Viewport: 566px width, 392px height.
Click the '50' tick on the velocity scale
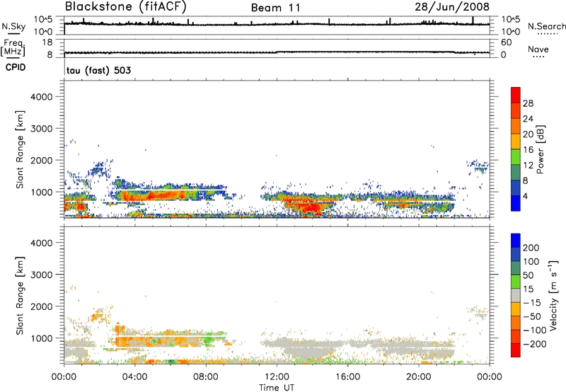[x=528, y=275]
